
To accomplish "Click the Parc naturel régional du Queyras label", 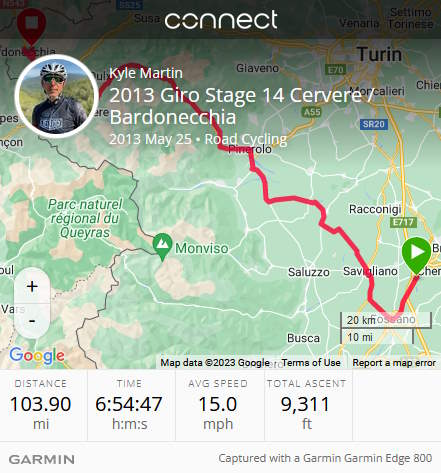I will coord(85,219).
